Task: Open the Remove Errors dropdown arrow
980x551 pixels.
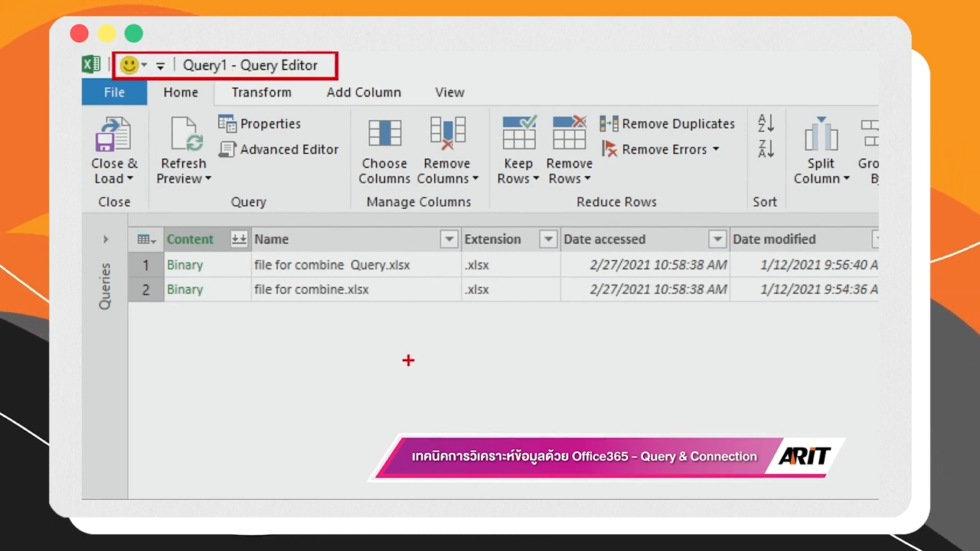Action: [714, 149]
